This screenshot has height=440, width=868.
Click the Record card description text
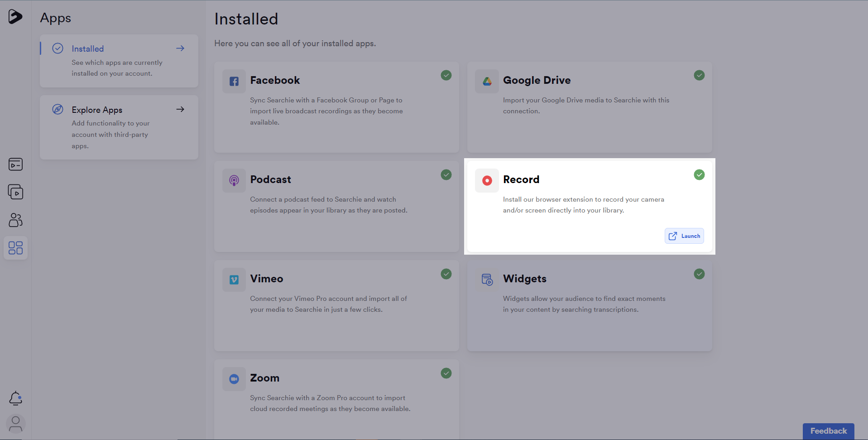click(x=584, y=205)
